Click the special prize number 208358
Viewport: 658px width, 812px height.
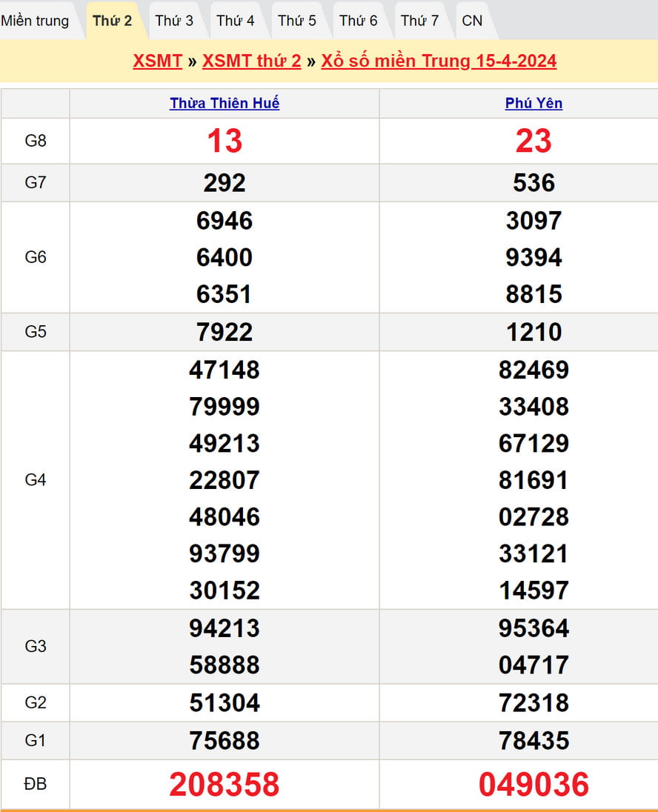225,785
